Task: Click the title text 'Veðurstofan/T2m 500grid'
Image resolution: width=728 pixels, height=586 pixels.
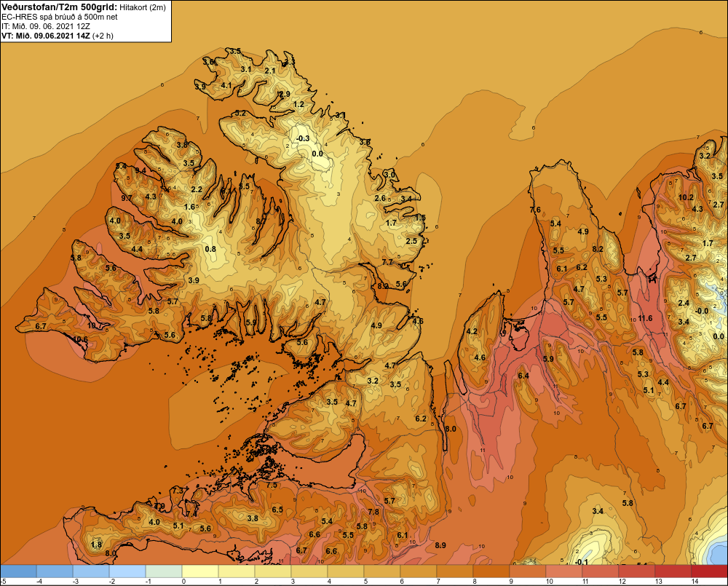Action: (59, 7)
